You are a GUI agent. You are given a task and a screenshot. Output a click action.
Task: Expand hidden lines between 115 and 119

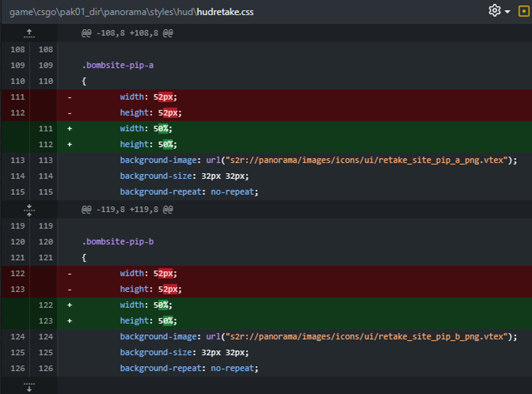[29, 209]
